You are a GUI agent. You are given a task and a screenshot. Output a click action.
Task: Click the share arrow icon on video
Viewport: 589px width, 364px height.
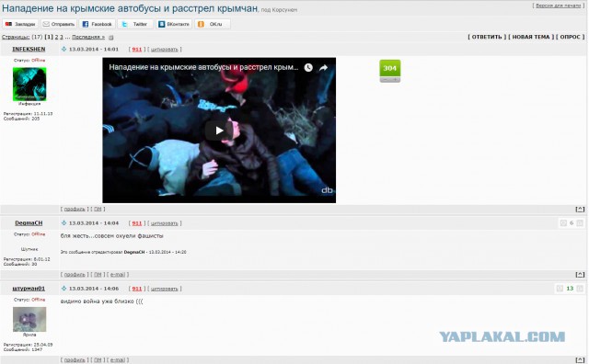323,67
